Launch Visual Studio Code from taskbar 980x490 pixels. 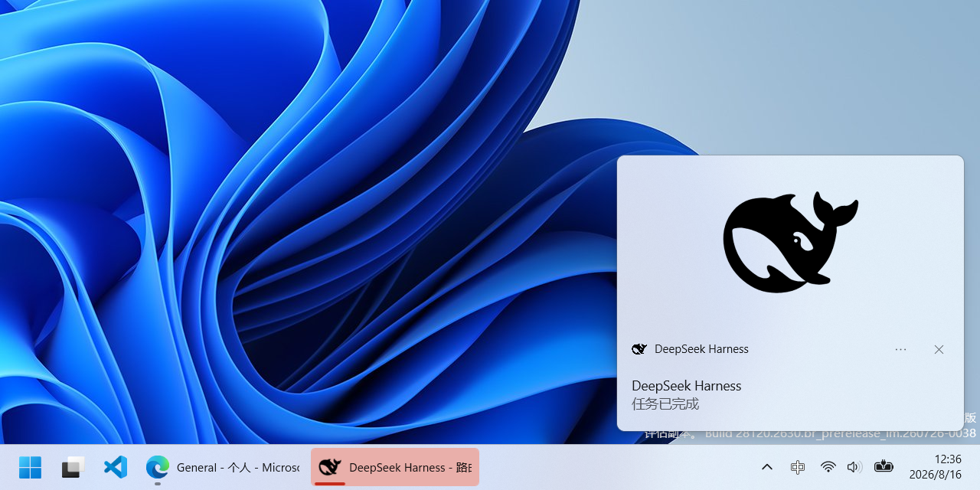[x=116, y=467]
